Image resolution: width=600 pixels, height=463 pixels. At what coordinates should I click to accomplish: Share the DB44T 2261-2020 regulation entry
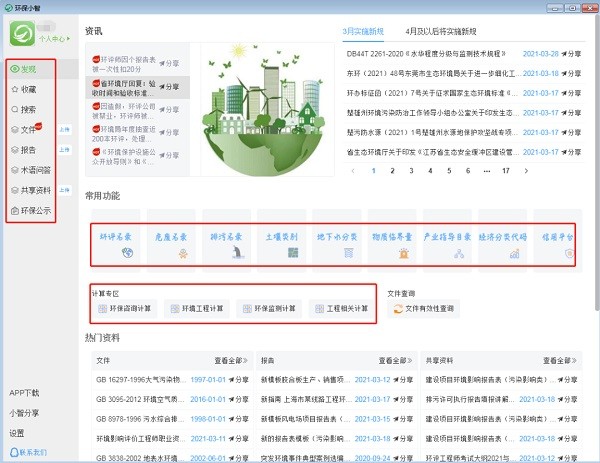pos(571,54)
